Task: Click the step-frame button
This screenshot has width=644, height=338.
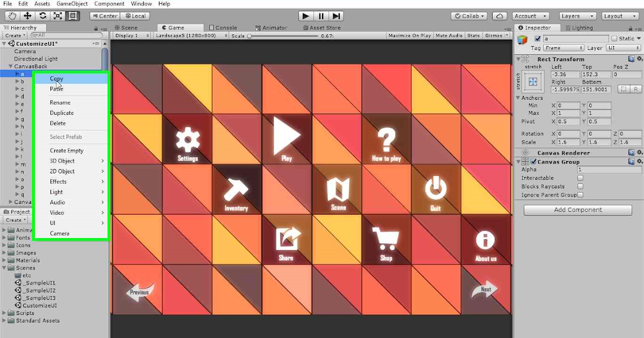Action: point(336,16)
